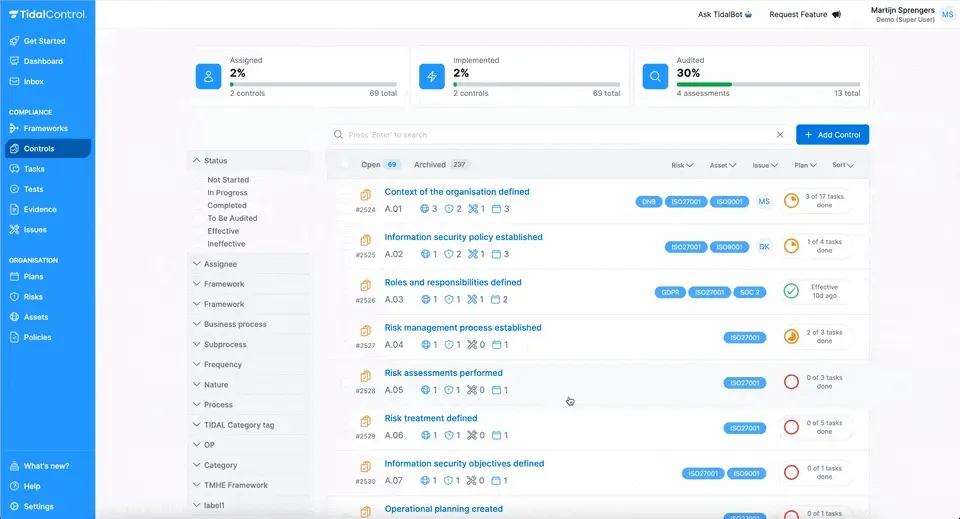Expand the Business process filter

pos(249,324)
